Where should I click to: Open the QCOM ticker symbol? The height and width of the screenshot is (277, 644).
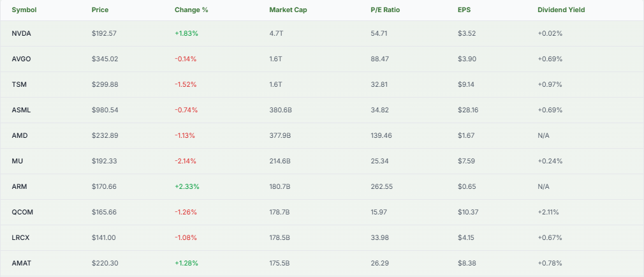[22, 212]
